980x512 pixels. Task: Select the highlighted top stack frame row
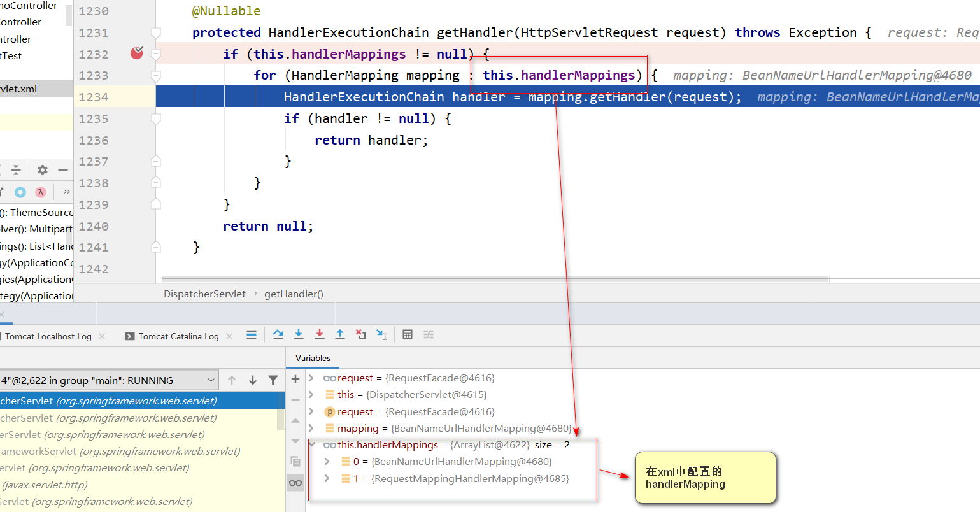[x=142, y=401]
